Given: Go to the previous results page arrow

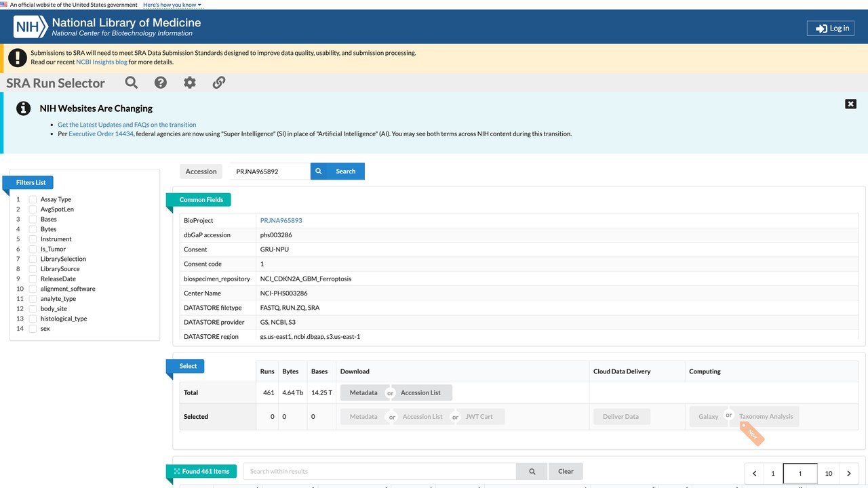Looking at the screenshot, I should (x=754, y=474).
